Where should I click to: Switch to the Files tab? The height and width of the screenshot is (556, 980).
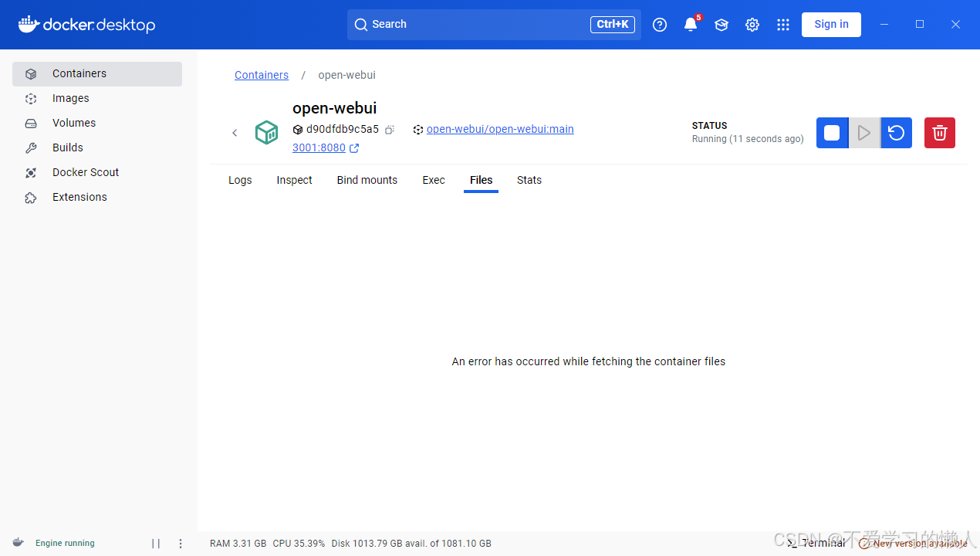481,180
